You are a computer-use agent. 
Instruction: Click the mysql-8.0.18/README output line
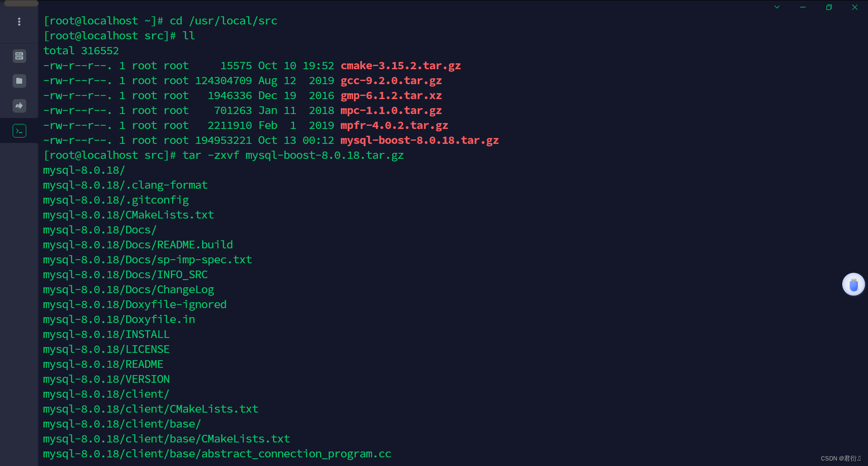coord(103,364)
